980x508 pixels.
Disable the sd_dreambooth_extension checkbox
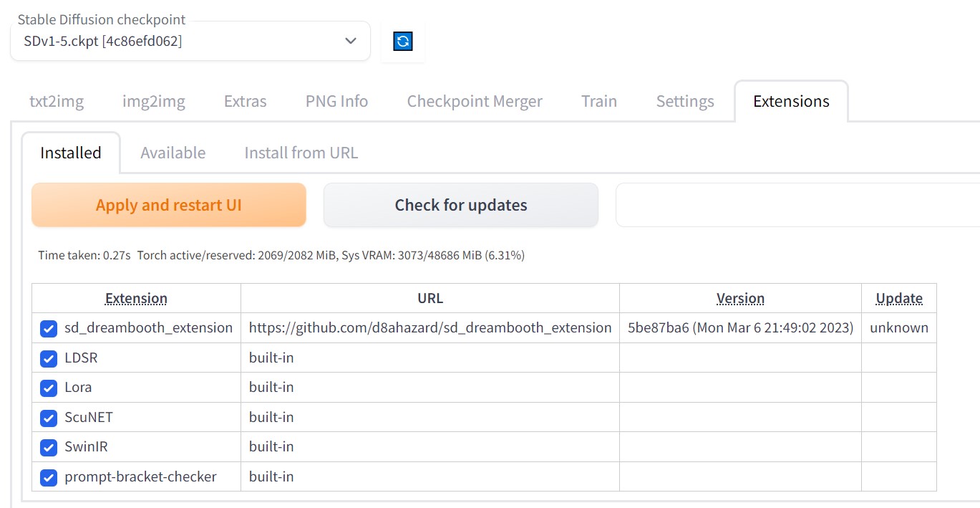click(x=49, y=328)
